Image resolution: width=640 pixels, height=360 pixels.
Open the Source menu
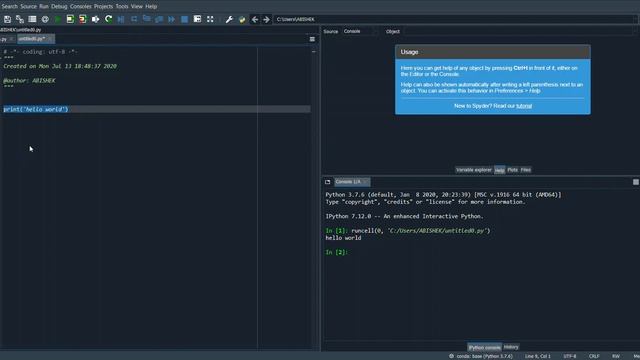(x=29, y=7)
